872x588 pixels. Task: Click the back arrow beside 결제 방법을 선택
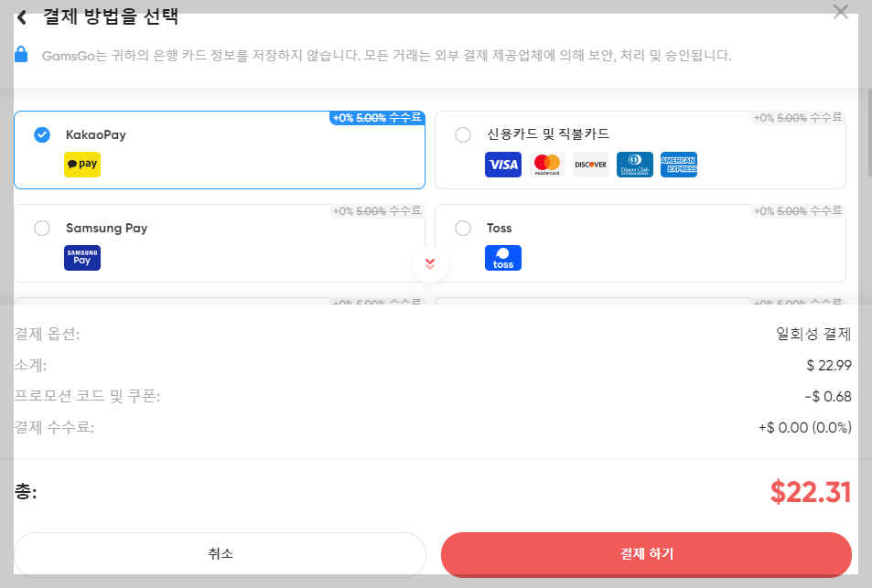(20, 16)
